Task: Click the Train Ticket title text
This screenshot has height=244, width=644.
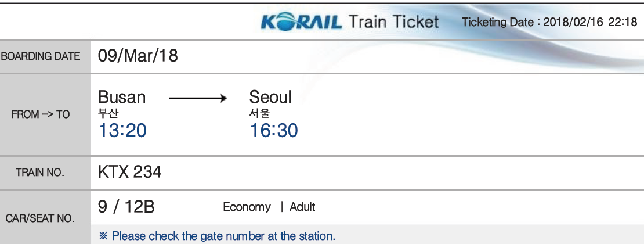Action: click(x=393, y=21)
